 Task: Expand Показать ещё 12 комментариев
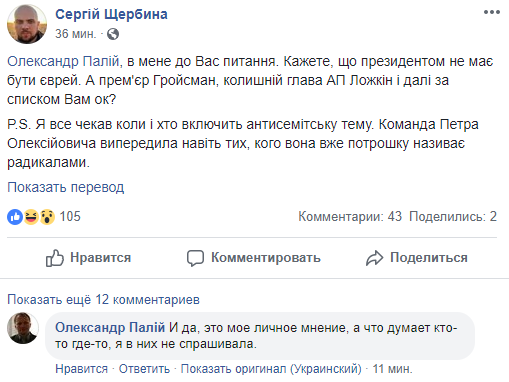click(x=103, y=300)
